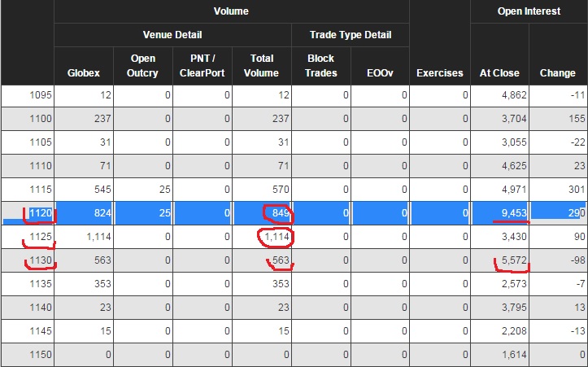588x367 pixels.
Task: Select the EOOv column header
Action: (x=380, y=72)
